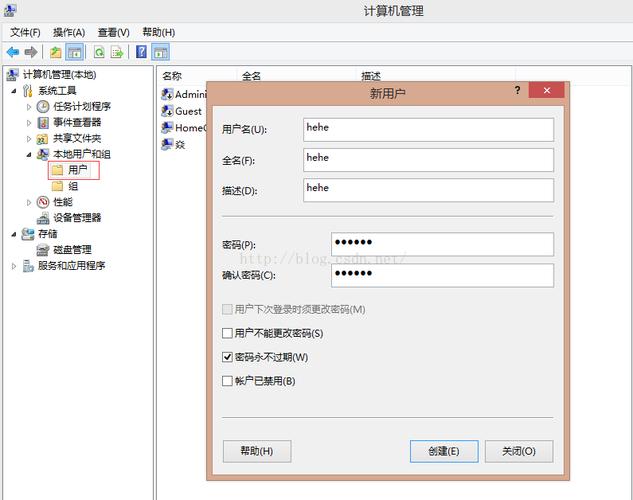633x500 pixels.
Task: Open the 文件(F) menu
Action: click(25, 32)
